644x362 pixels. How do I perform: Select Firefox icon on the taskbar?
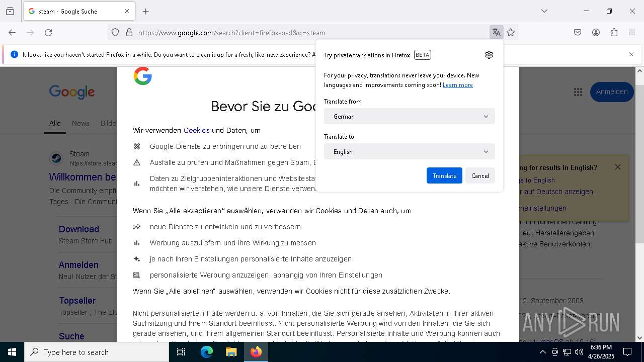click(256, 352)
